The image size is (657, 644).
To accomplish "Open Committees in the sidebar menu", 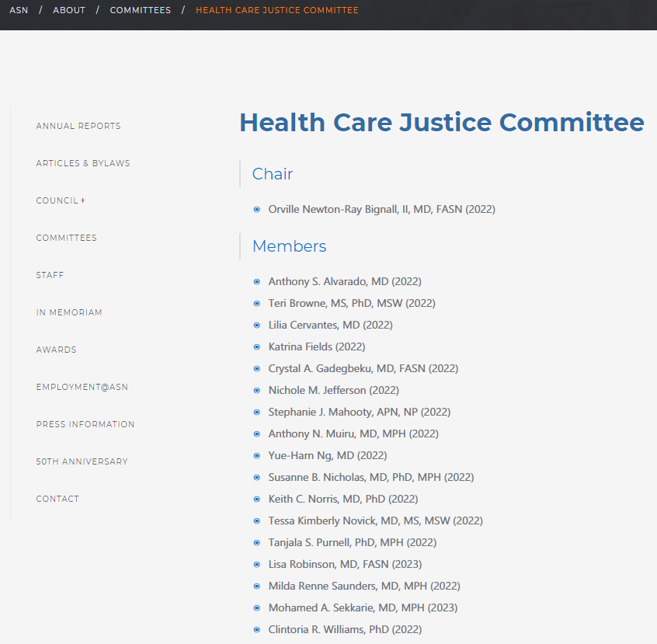I will [x=66, y=238].
